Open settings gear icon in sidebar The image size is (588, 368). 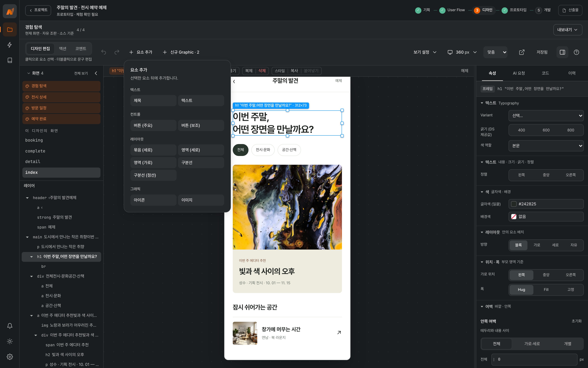click(x=10, y=357)
